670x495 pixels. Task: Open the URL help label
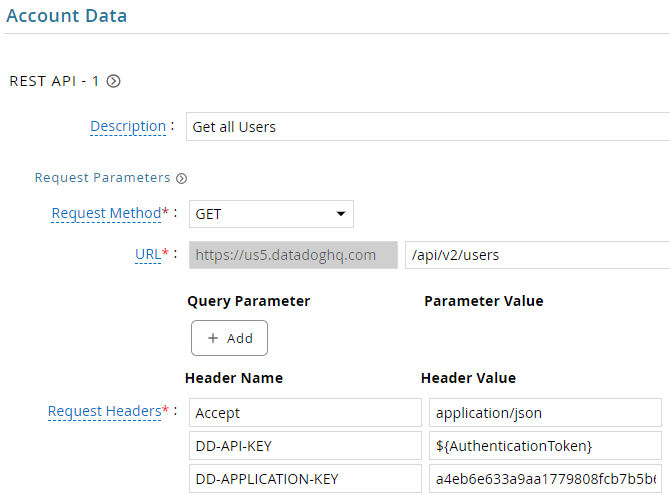pos(148,254)
